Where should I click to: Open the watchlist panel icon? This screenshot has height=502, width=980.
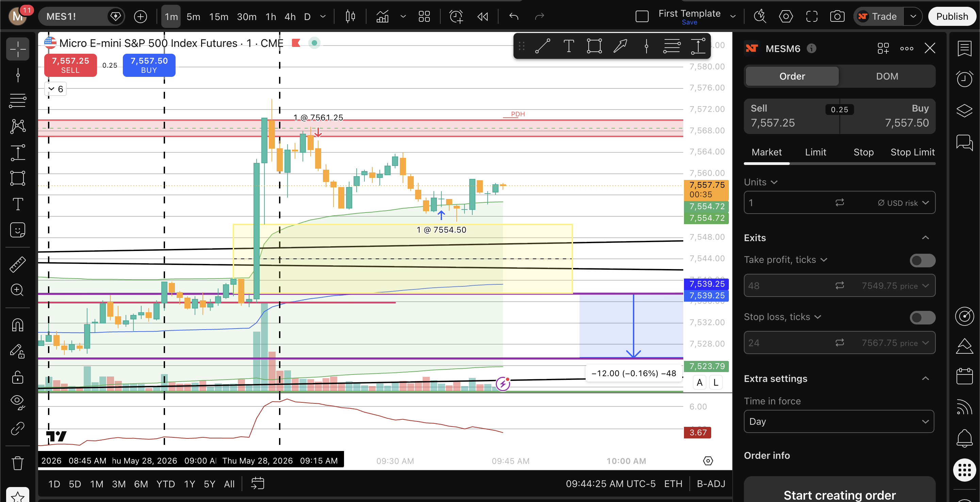(964, 48)
